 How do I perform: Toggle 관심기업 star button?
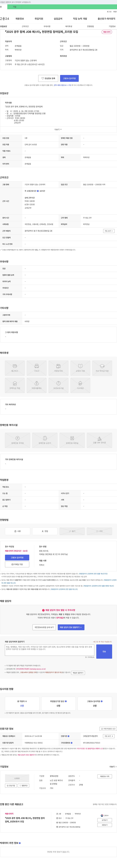click(x=11, y=786)
